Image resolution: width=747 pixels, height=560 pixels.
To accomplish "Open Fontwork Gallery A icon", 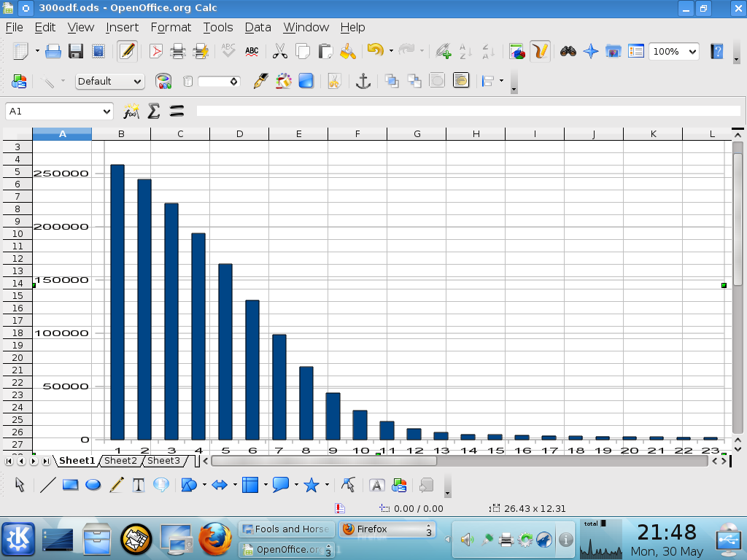I will [x=376, y=485].
